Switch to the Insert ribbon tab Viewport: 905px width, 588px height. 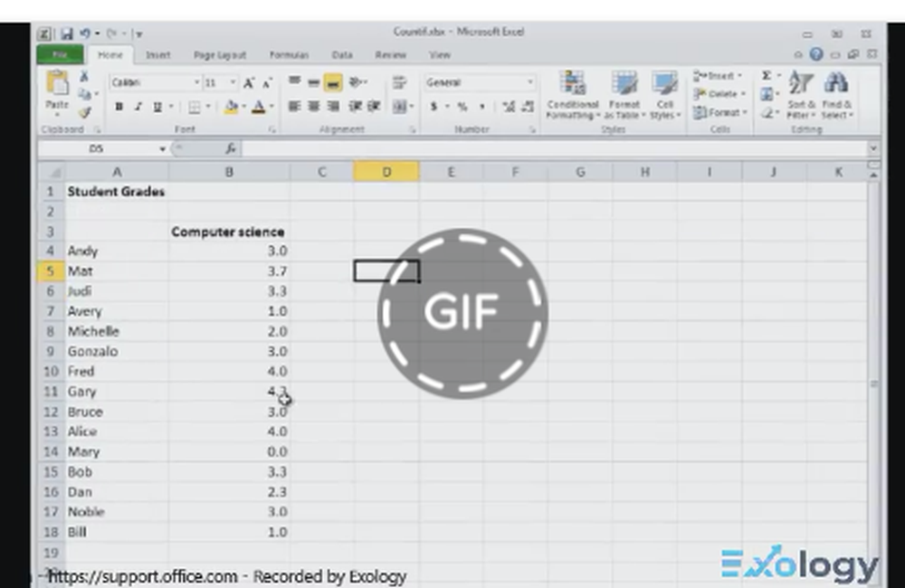pyautogui.click(x=157, y=55)
